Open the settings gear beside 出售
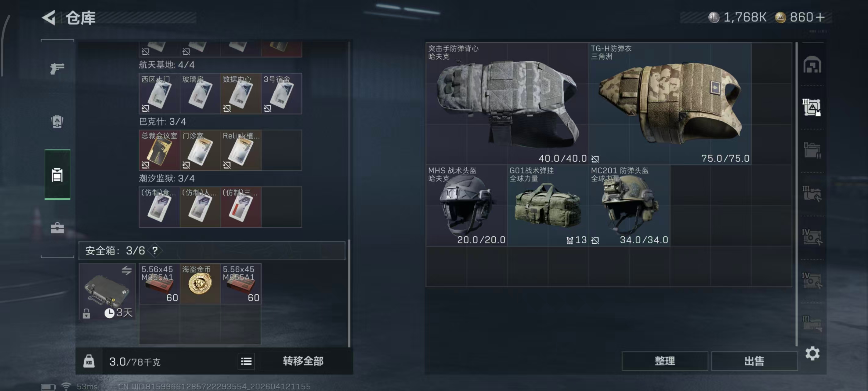868x391 pixels. coord(812,353)
